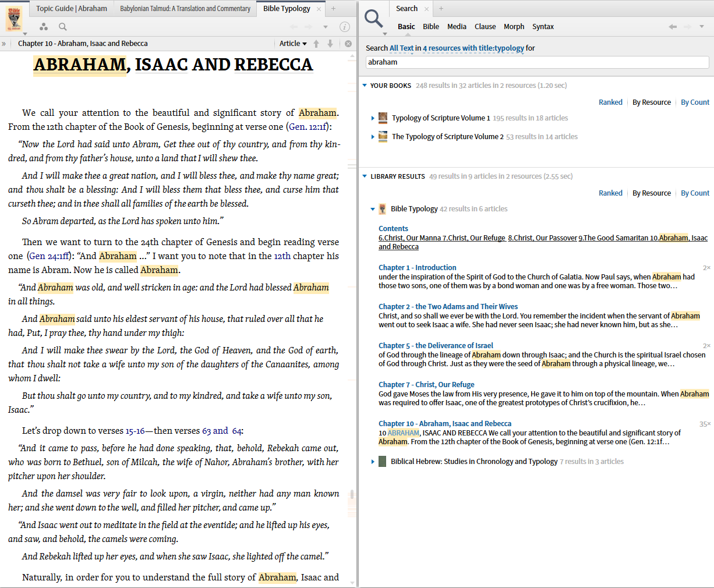Collapse Bible Typology results group
Viewport: 714px width, 588px height.
373,209
